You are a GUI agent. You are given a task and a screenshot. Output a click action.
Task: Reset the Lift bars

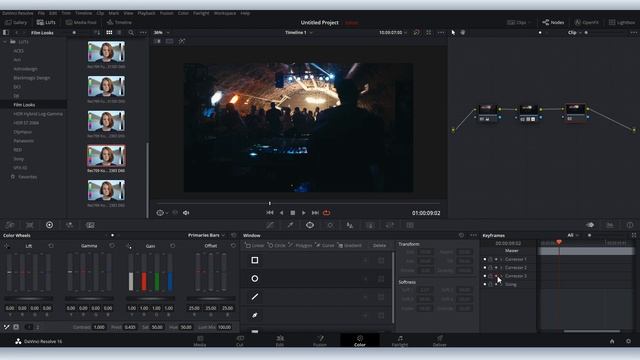(x=51, y=246)
